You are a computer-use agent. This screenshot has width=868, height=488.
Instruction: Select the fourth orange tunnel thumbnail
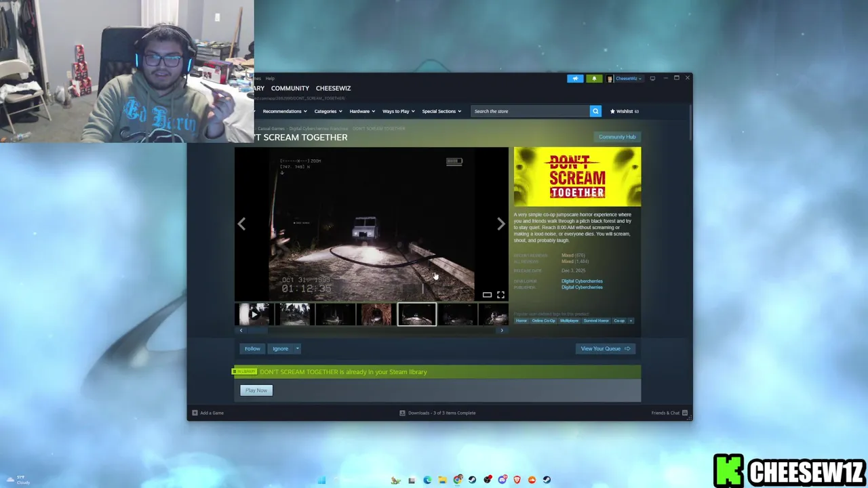pos(376,314)
